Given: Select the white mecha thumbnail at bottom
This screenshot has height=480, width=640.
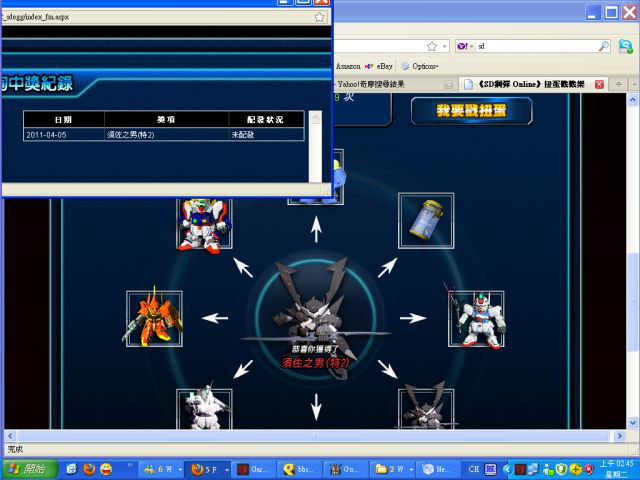Looking at the screenshot, I should 204,409.
